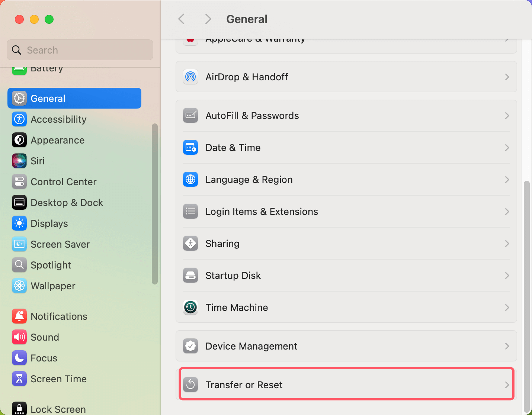The width and height of the screenshot is (532, 415).
Task: Open Notifications settings
Action: point(19,316)
